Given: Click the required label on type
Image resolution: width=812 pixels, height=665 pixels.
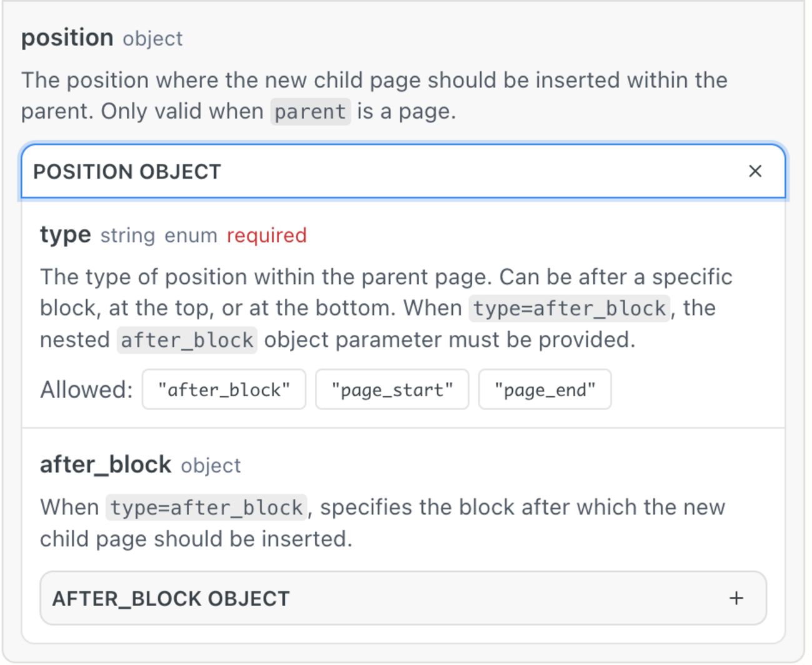Looking at the screenshot, I should [x=267, y=235].
